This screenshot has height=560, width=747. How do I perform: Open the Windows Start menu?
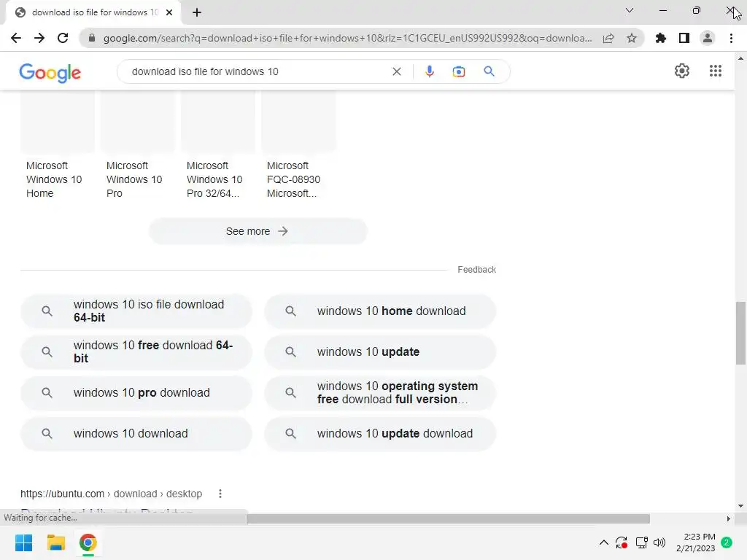click(24, 542)
